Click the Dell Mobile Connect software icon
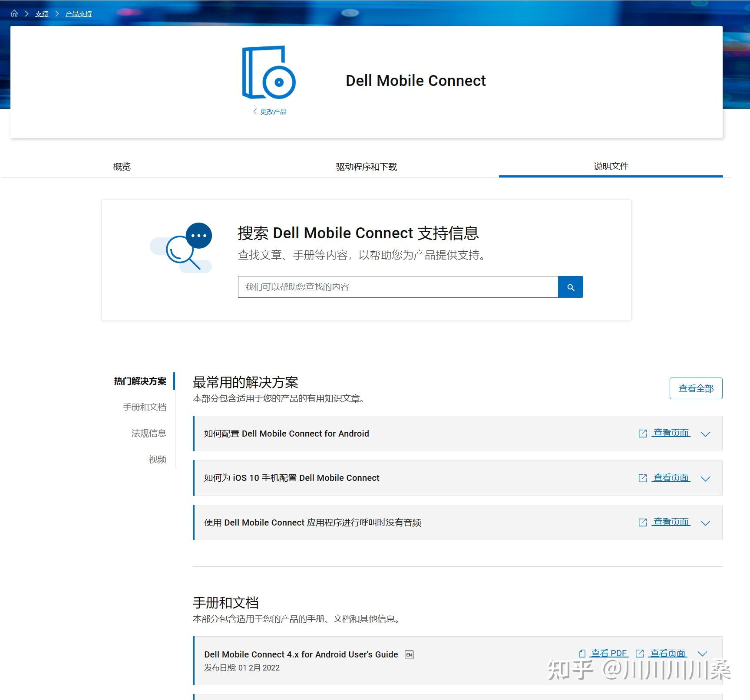 (269, 72)
